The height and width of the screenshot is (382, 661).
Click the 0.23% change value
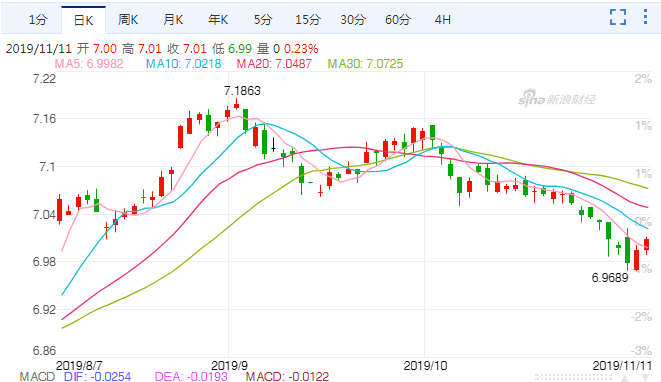coord(301,48)
